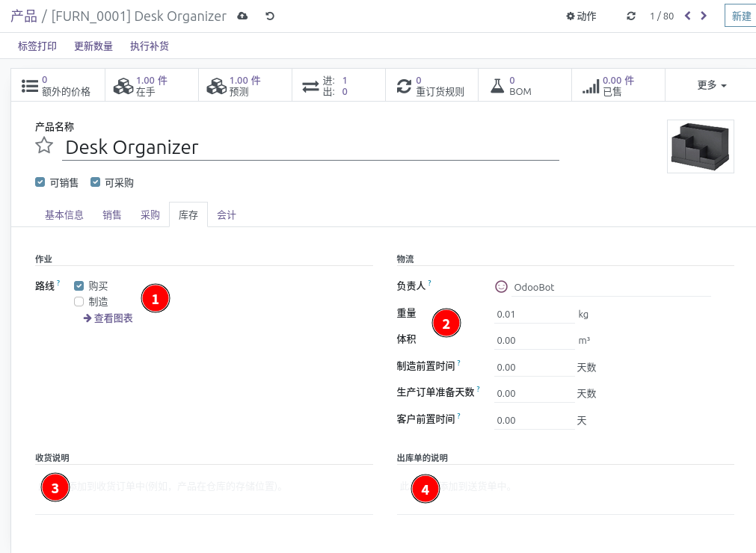This screenshot has height=553, width=756.
Task: Uncheck the 可销售 checkbox
Action: click(40, 182)
